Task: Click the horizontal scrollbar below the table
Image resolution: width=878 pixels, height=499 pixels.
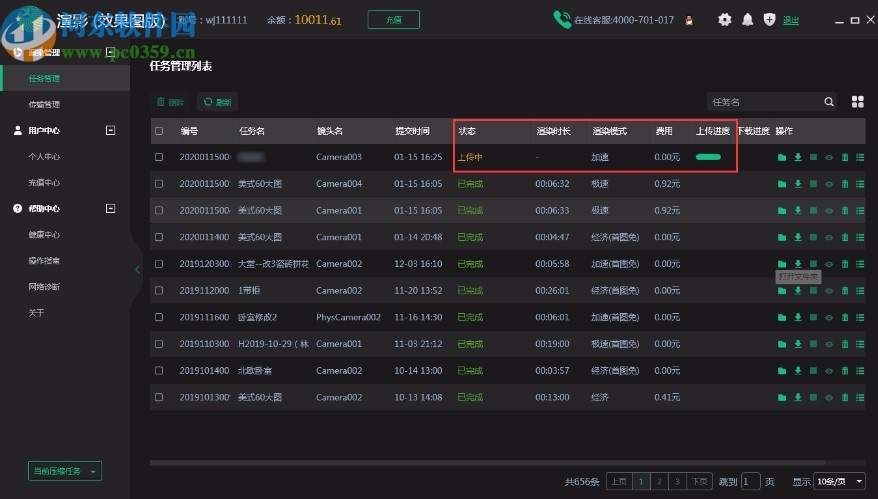Action: [487, 463]
